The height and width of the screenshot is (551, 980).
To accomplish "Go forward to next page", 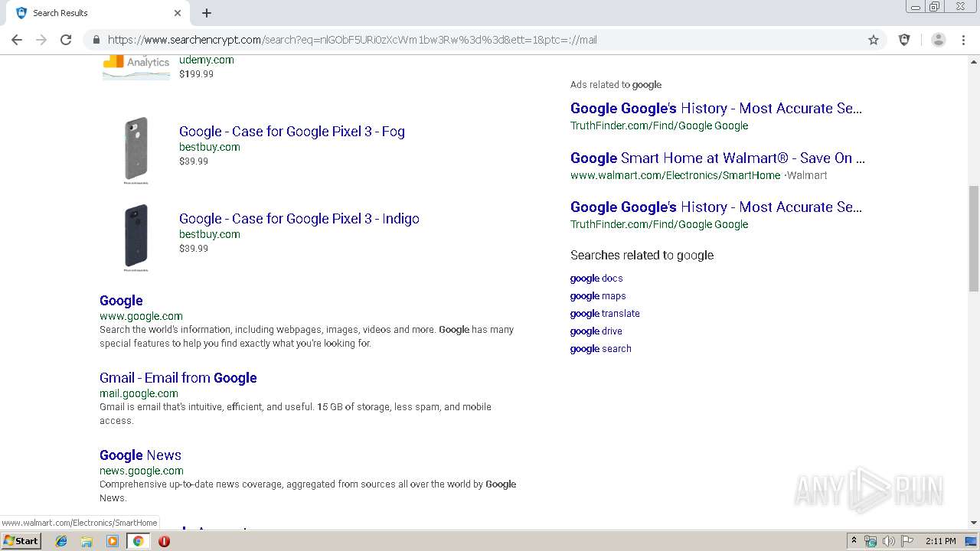I will (x=41, y=40).
